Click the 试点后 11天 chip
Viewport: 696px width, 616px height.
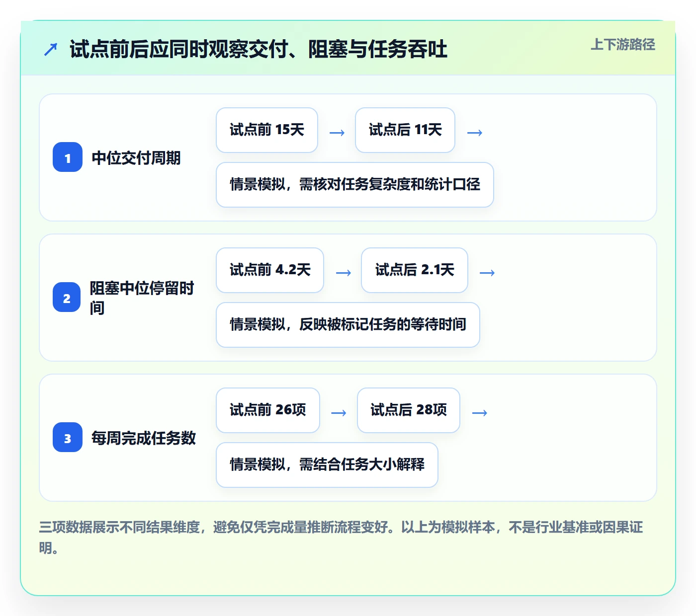405,130
